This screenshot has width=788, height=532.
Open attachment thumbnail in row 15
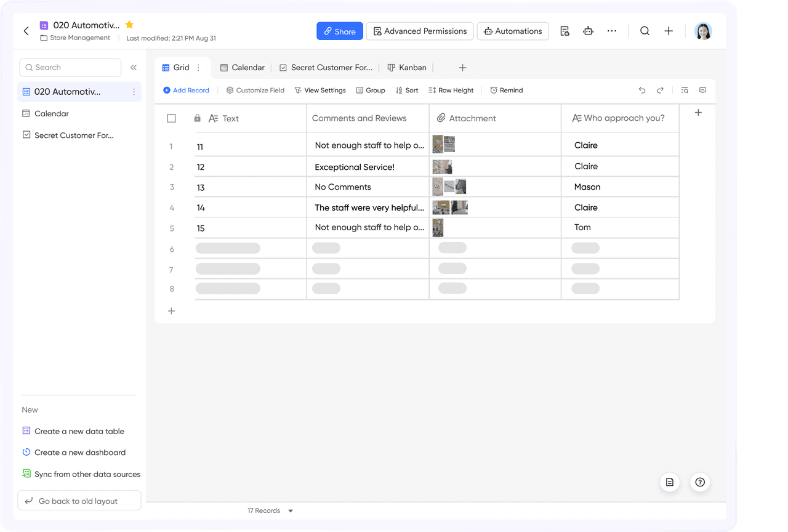pyautogui.click(x=438, y=228)
